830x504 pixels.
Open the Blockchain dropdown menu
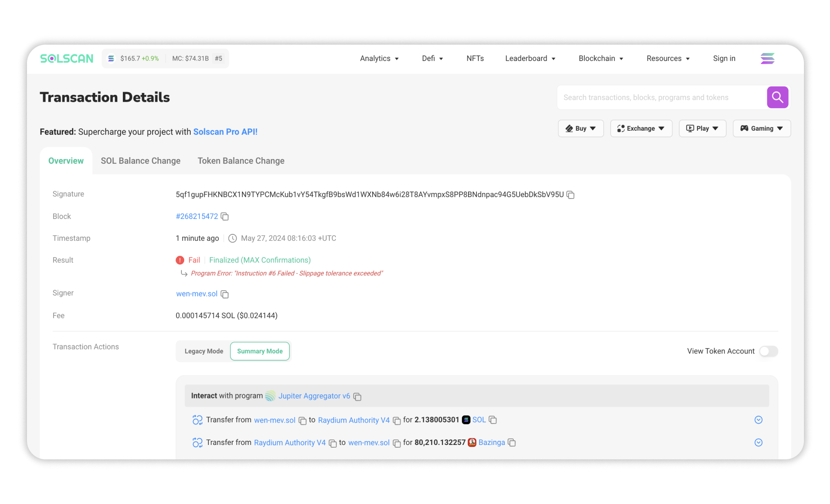tap(601, 59)
